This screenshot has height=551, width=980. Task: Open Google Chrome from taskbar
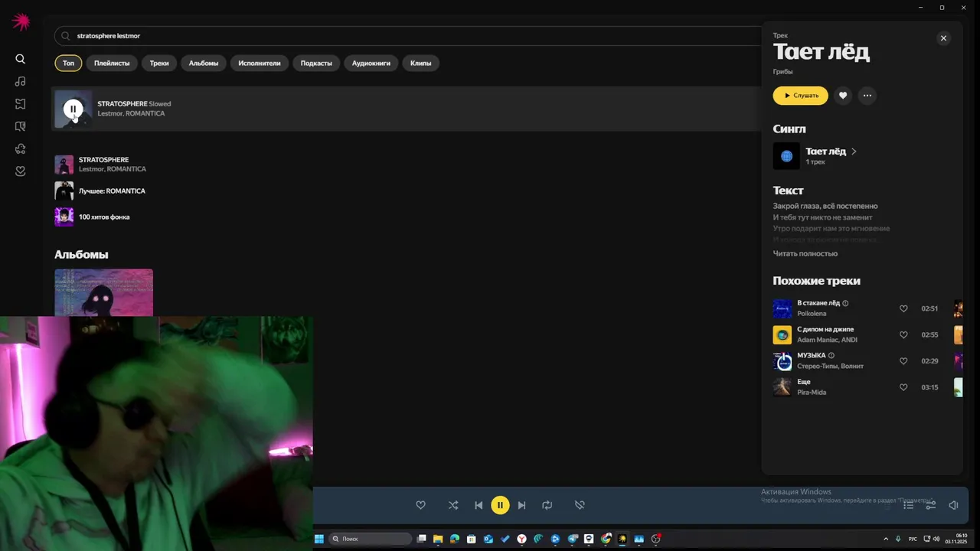click(606, 539)
